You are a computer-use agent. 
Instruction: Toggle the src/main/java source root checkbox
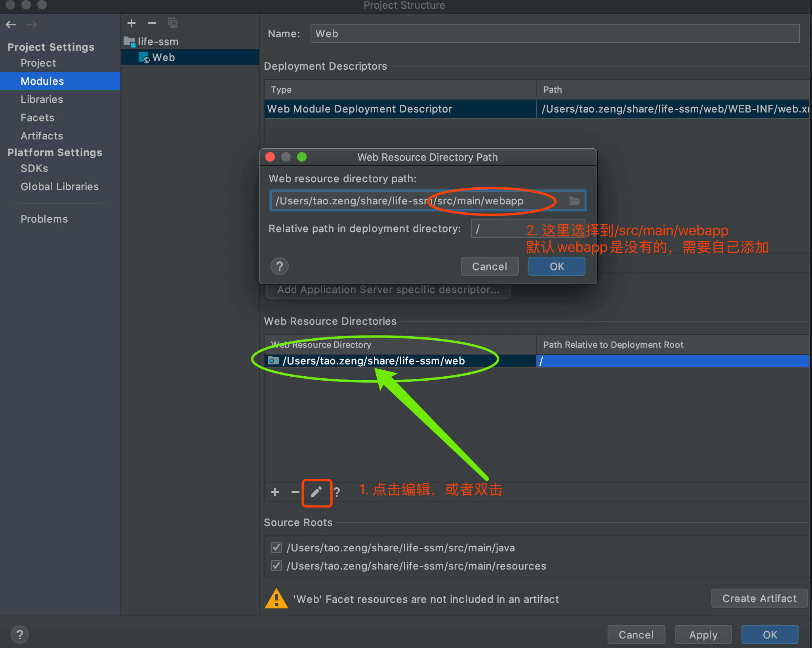click(x=276, y=547)
